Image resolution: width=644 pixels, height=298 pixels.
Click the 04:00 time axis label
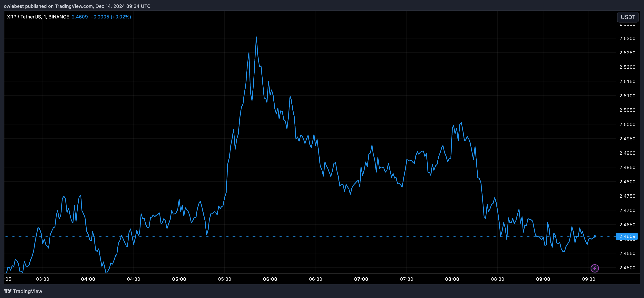[x=88, y=279]
